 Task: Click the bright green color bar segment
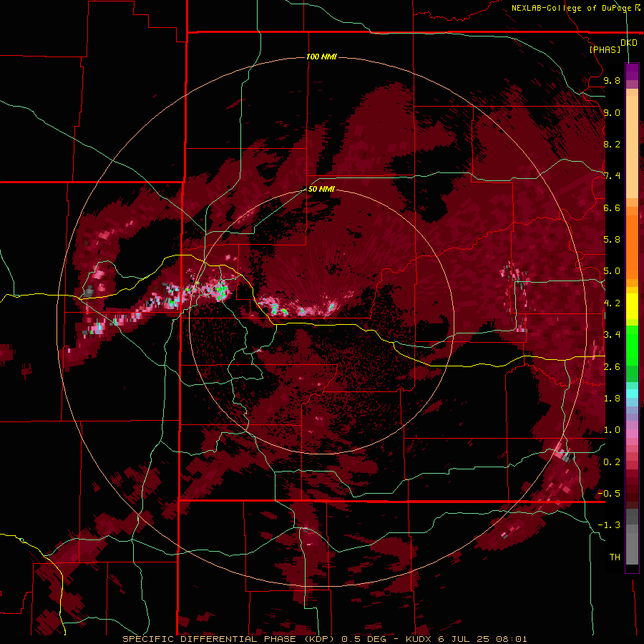[x=632, y=345]
